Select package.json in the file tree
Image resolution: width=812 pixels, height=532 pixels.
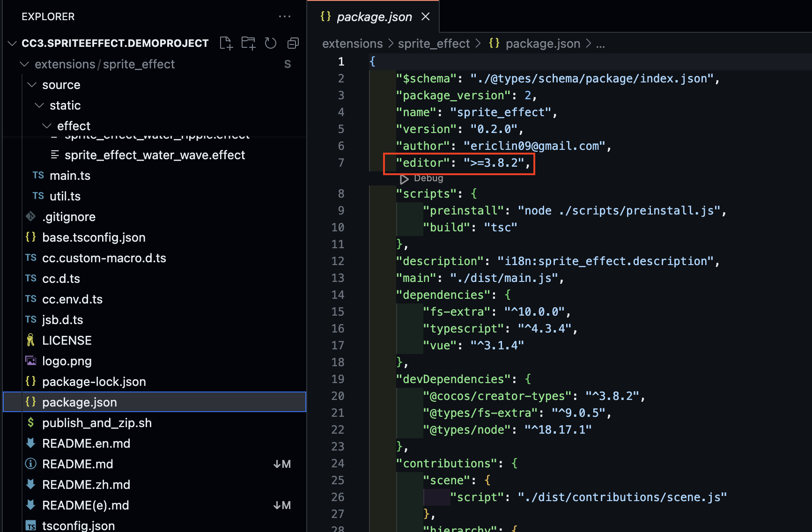tap(155, 402)
